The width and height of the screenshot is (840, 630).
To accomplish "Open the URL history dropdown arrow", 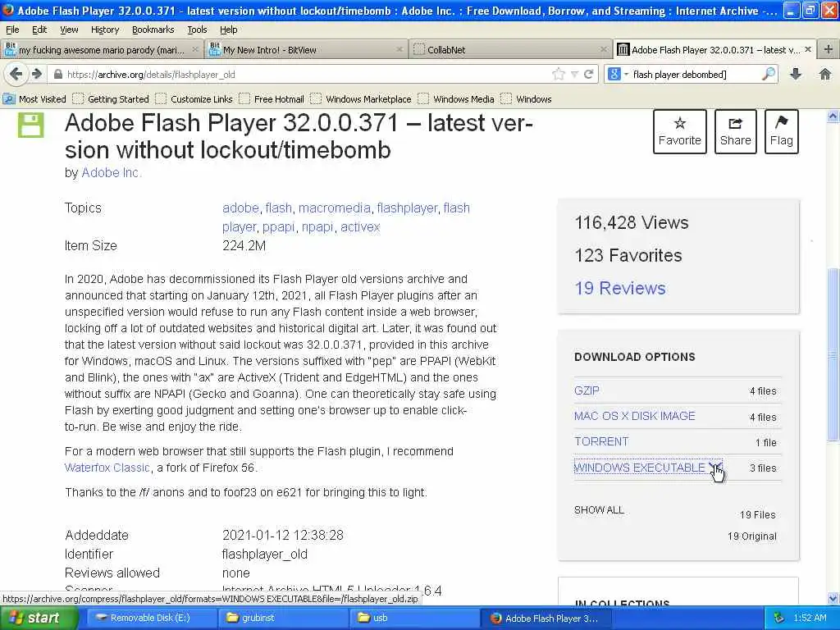I will tap(574, 75).
